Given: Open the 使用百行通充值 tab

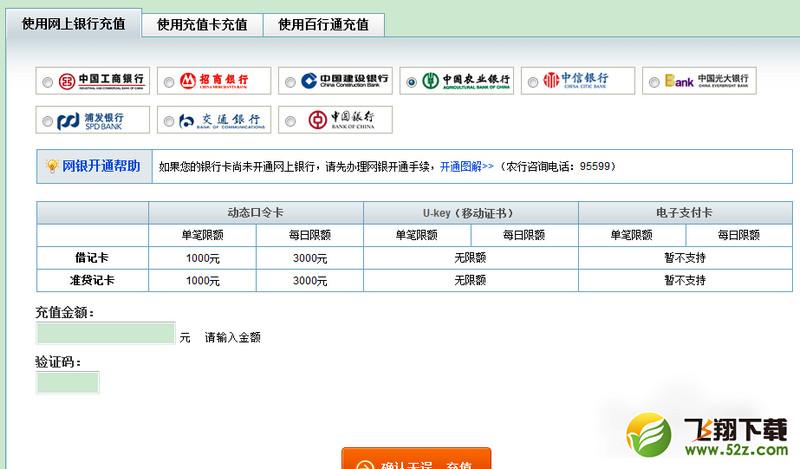Looking at the screenshot, I should pyautogui.click(x=323, y=25).
